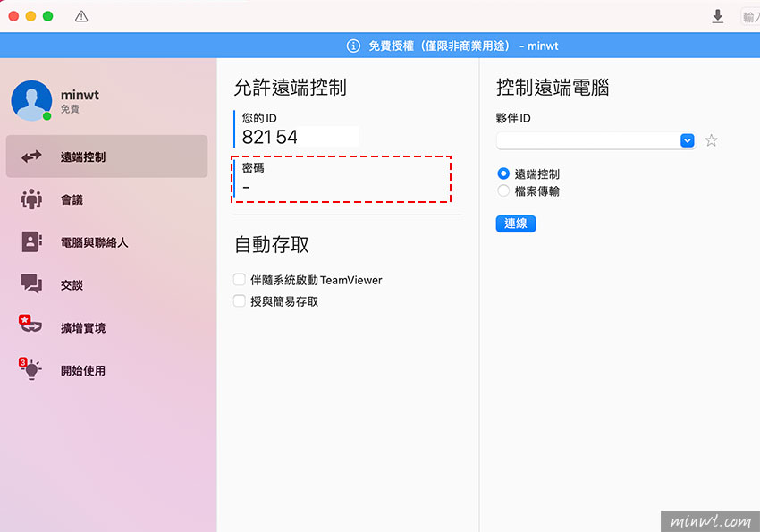Image resolution: width=760 pixels, height=532 pixels.
Task: Click the minwt user name in sidebar
Action: 80,95
